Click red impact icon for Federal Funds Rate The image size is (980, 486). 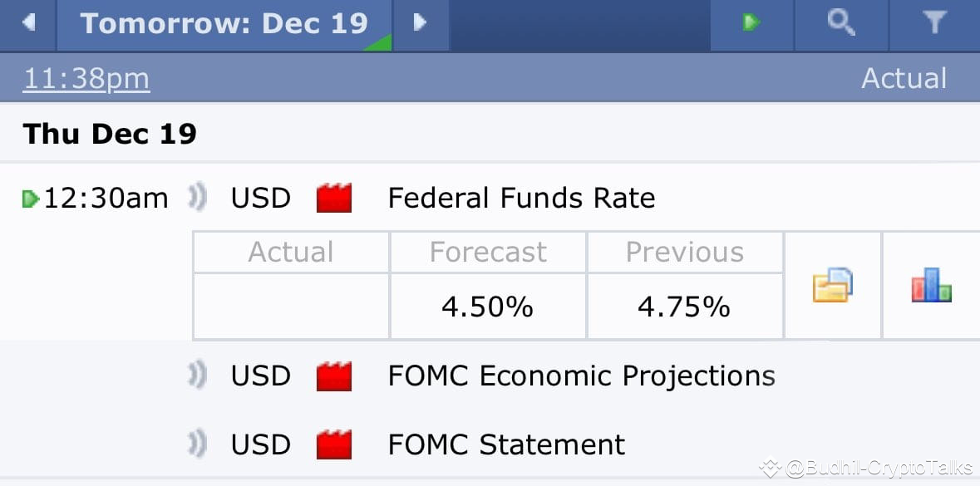coord(334,199)
